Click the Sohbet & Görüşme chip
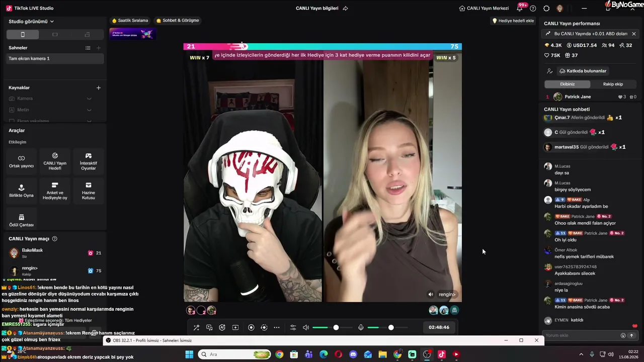644x362 pixels. pyautogui.click(x=178, y=21)
